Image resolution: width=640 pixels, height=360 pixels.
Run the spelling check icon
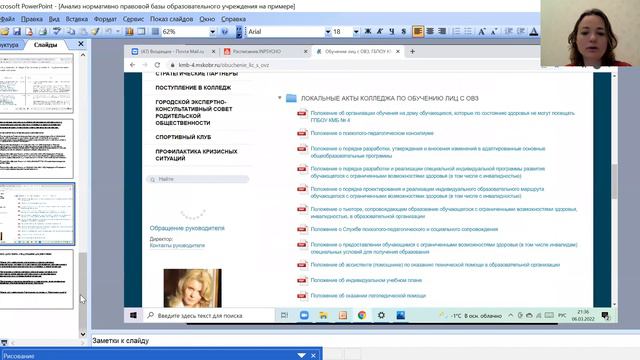click(57, 31)
